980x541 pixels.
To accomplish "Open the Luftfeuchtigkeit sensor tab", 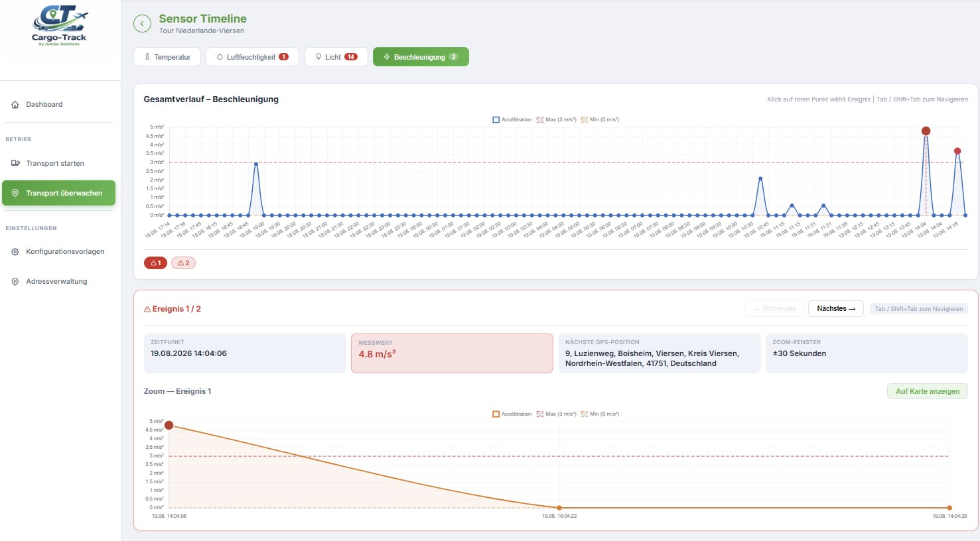I will (252, 57).
